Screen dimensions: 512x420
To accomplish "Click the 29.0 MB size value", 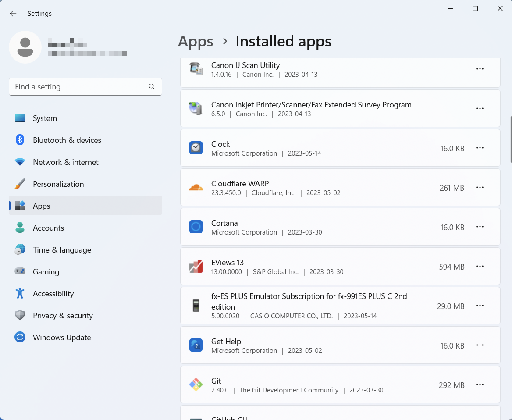I will point(451,306).
